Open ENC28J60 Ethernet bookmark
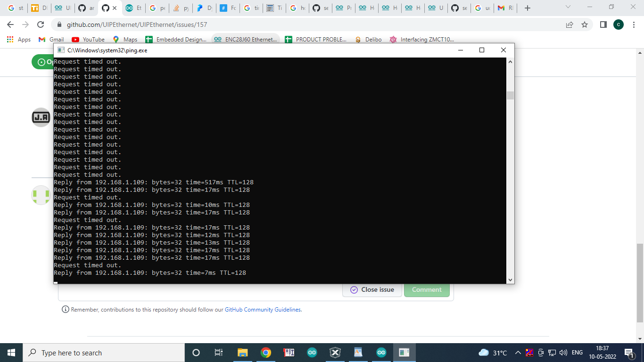Viewport: 644px width, 362px height. tap(245, 40)
